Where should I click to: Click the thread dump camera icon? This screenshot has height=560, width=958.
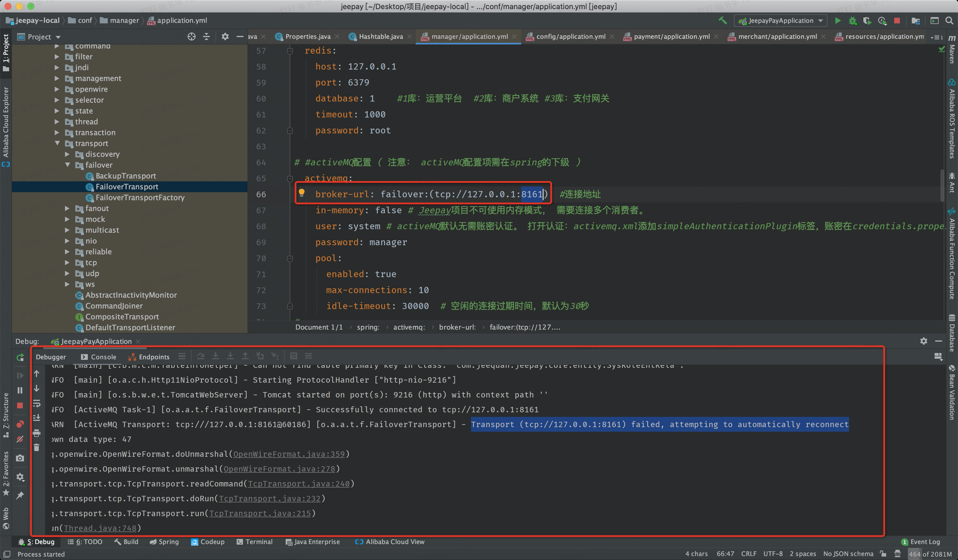pos(20,458)
